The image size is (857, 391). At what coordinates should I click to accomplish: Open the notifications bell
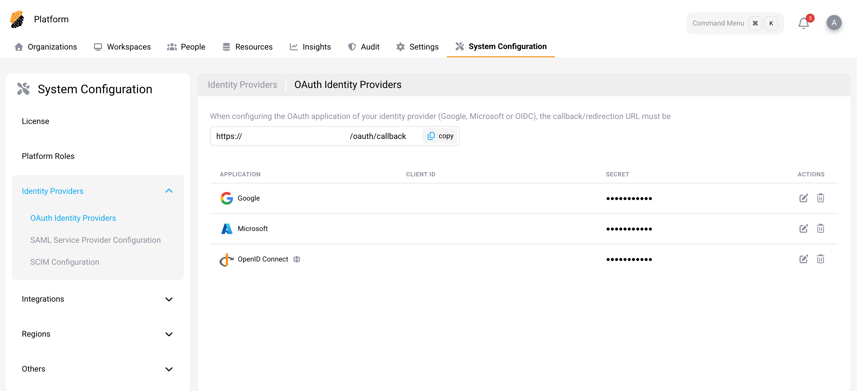[803, 23]
